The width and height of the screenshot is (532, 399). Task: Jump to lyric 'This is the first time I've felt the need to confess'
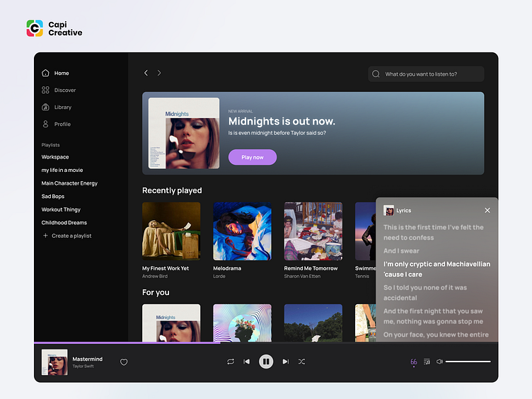pos(434,233)
